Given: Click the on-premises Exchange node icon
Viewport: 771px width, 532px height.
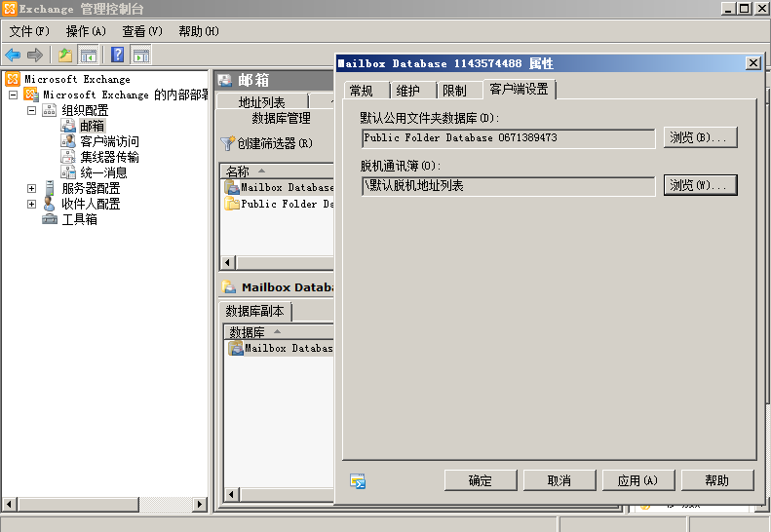Looking at the screenshot, I should pos(31,95).
